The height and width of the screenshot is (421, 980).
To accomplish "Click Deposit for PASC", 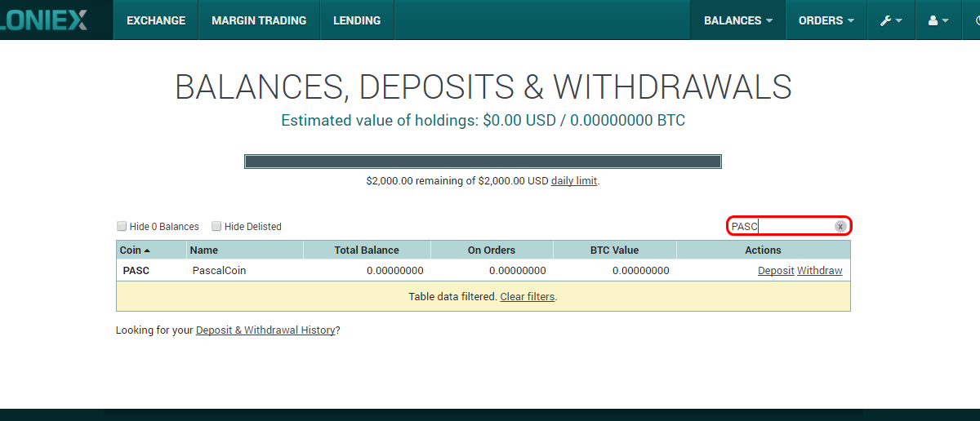I will coord(776,271).
